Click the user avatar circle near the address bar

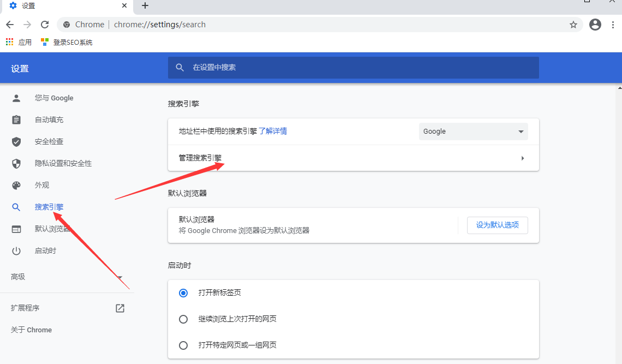coord(595,24)
